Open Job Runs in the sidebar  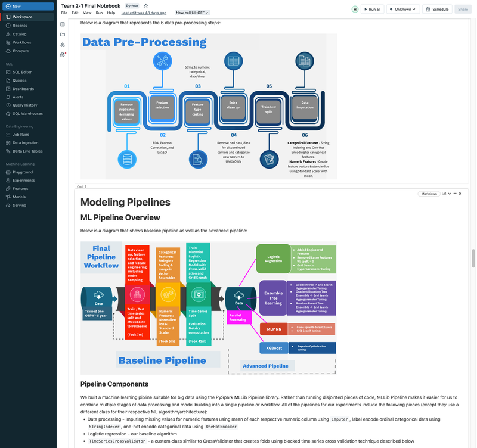(x=21, y=134)
